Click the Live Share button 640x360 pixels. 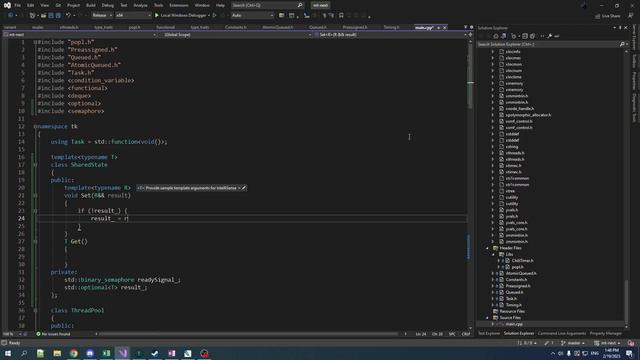point(607,16)
